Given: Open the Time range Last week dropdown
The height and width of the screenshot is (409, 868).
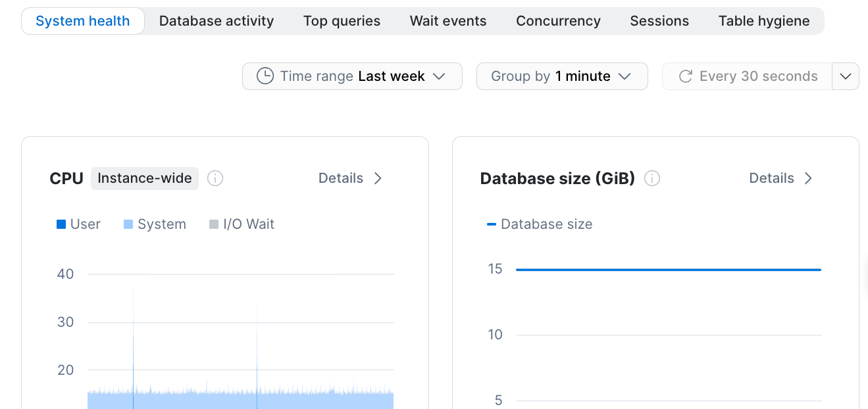Looking at the screenshot, I should coord(352,76).
